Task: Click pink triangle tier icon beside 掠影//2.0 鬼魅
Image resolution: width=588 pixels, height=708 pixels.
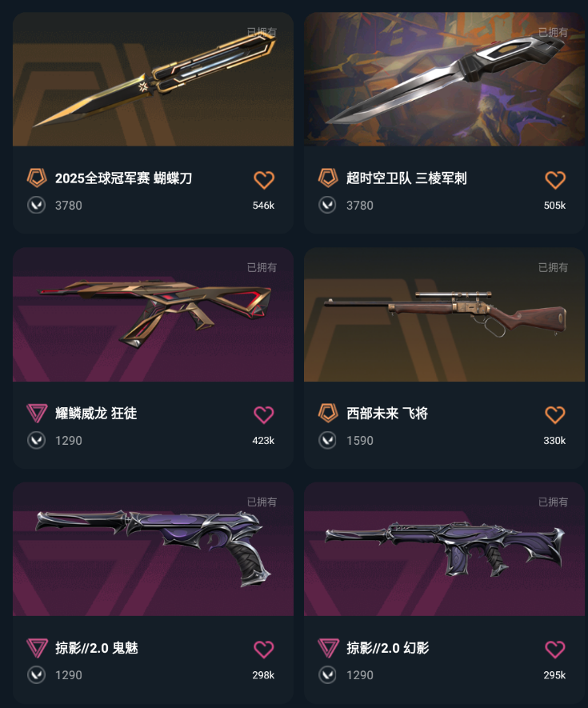Action: tap(37, 648)
